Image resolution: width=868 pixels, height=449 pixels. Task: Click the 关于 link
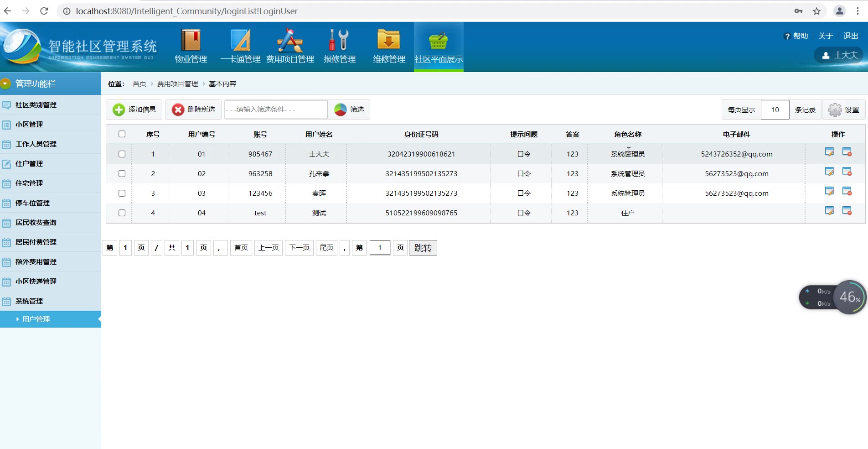tap(826, 36)
